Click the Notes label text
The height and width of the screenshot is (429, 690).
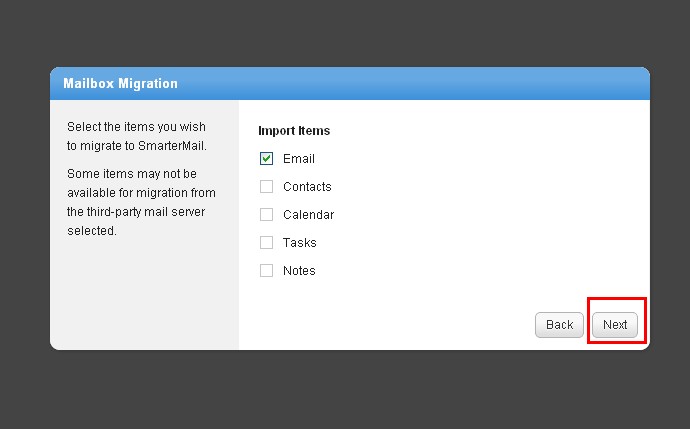pos(299,270)
